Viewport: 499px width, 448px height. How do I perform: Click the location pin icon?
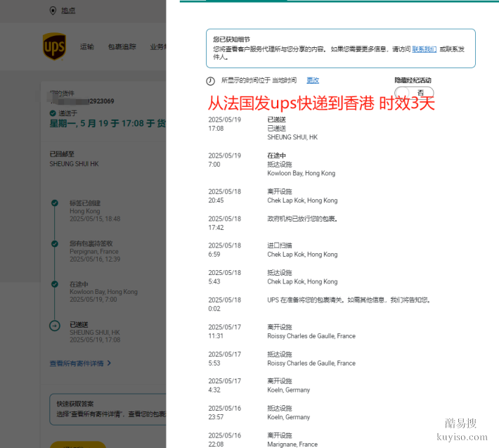click(53, 11)
